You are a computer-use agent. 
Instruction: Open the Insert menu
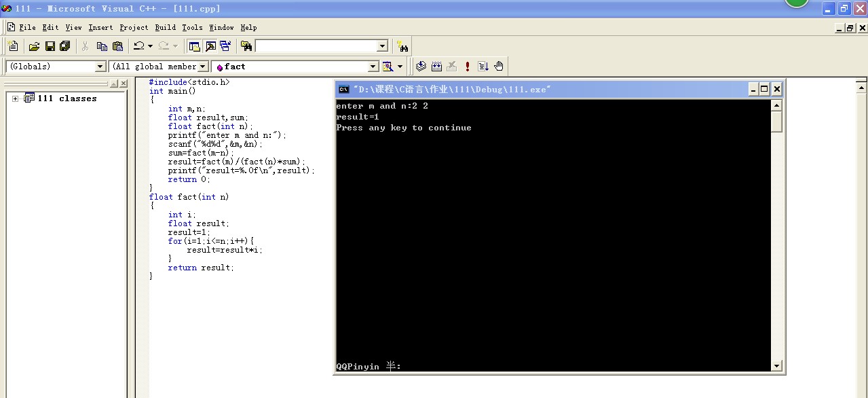point(100,28)
